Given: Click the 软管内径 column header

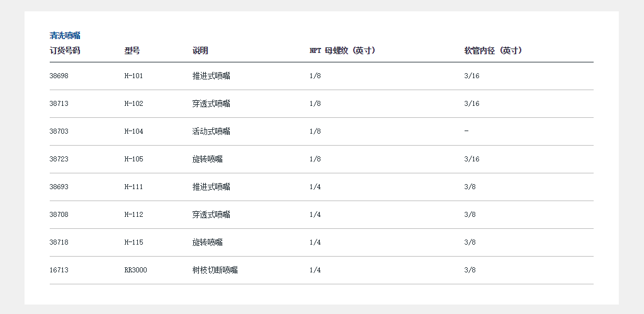Looking at the screenshot, I should 493,51.
